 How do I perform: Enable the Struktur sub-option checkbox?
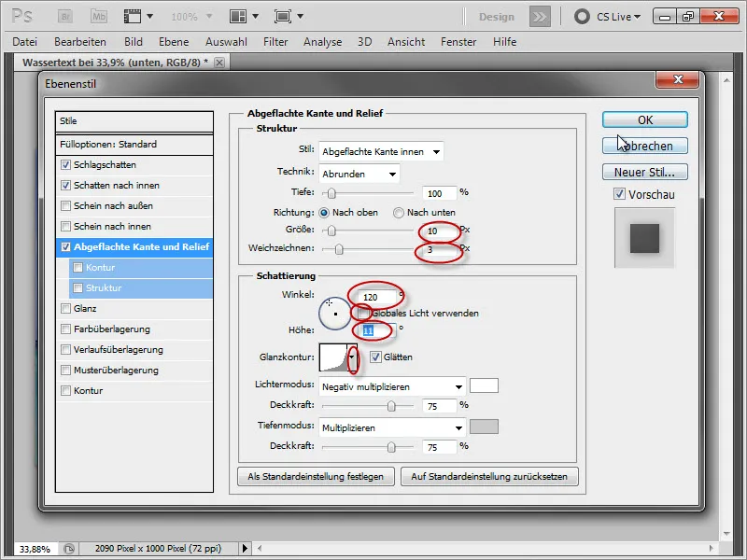(x=78, y=287)
